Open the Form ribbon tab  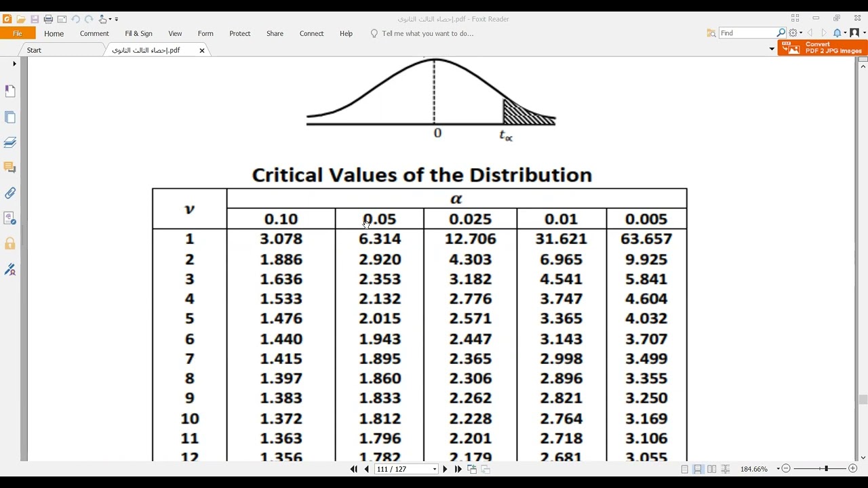coord(205,33)
